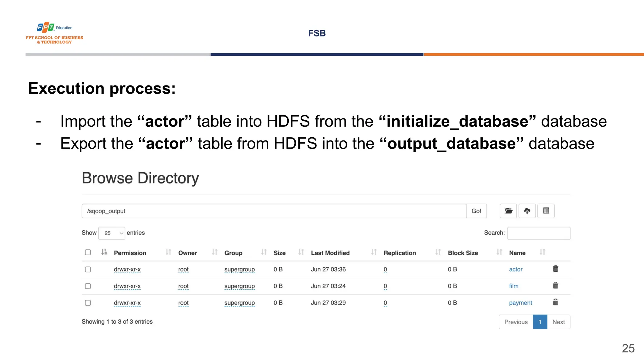Open the Show entries count dropdown
The height and width of the screenshot is (362, 644).
click(112, 233)
